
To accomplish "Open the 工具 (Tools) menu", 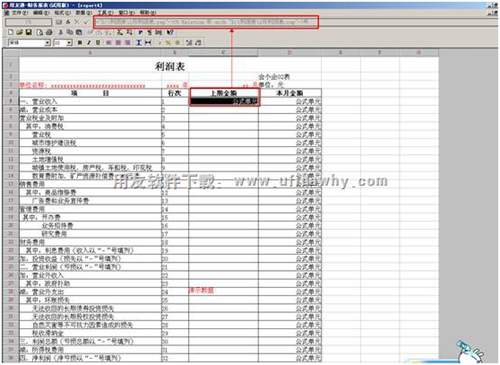I will (x=105, y=13).
